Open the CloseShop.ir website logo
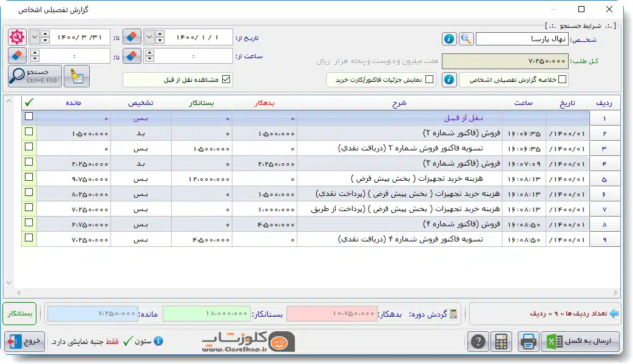 (248, 342)
